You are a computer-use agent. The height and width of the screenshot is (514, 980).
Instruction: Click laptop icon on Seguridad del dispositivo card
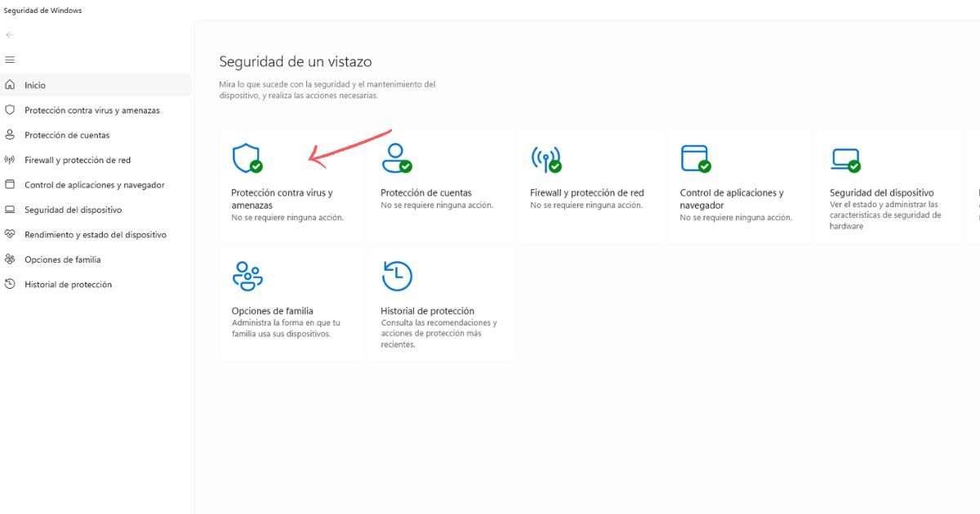point(845,159)
